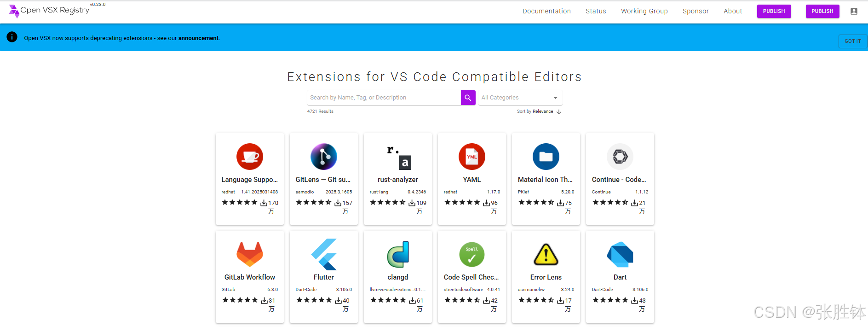The image size is (868, 327).
Task: Click the '4721 Results' text
Action: (320, 111)
